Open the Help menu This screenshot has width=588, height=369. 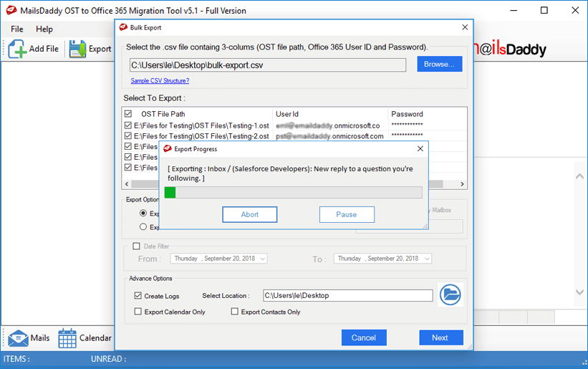[44, 29]
